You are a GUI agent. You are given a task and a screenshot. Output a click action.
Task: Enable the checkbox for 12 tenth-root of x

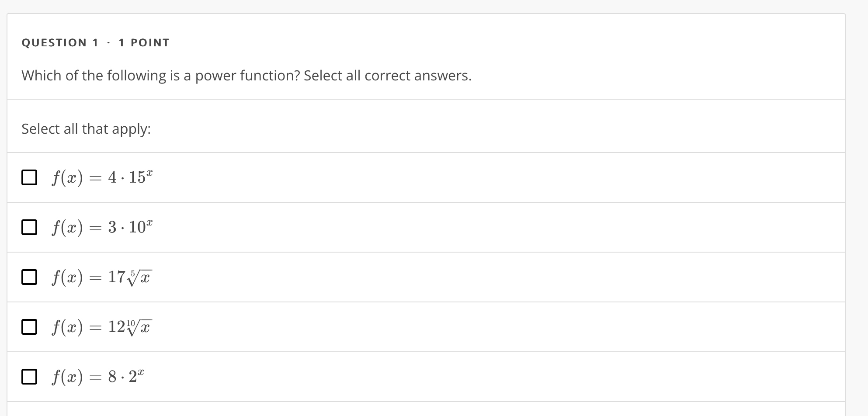pos(29,327)
